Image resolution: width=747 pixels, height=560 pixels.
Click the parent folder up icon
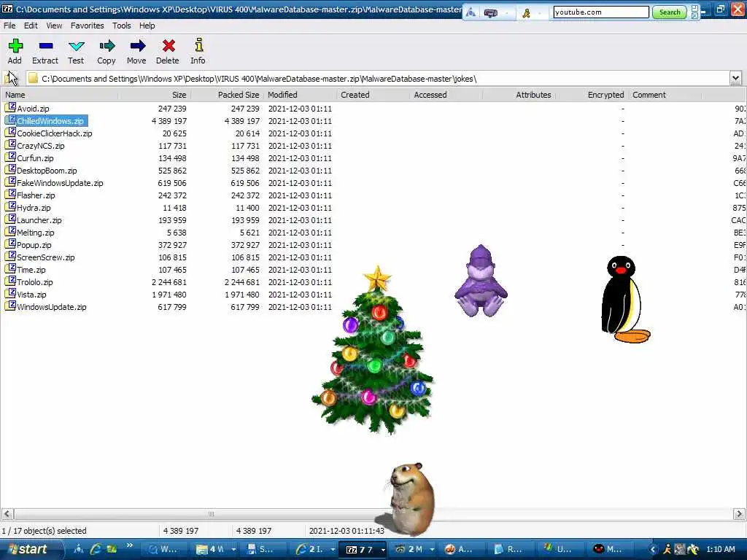point(12,78)
